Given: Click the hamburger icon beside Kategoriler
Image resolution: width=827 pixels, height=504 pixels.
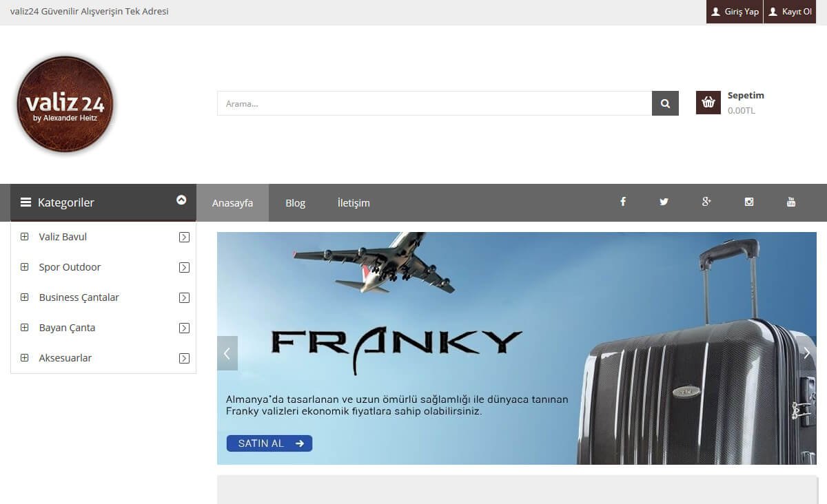Looking at the screenshot, I should (x=25, y=202).
